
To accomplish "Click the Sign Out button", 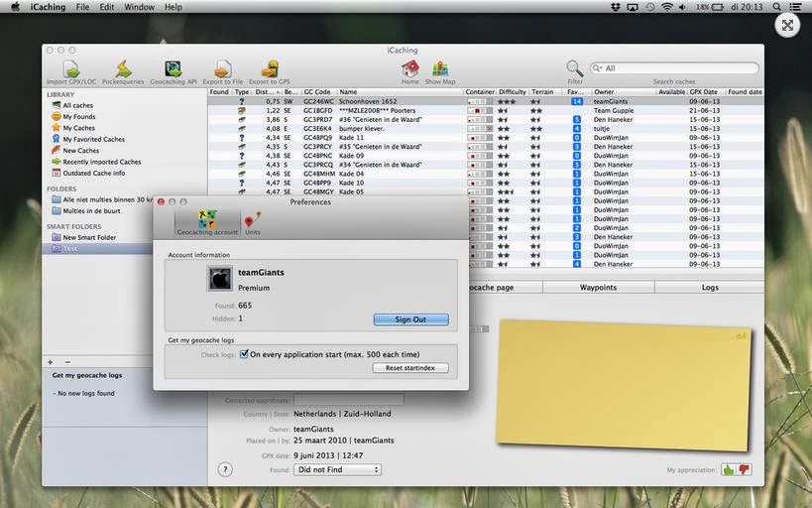I will (x=411, y=319).
